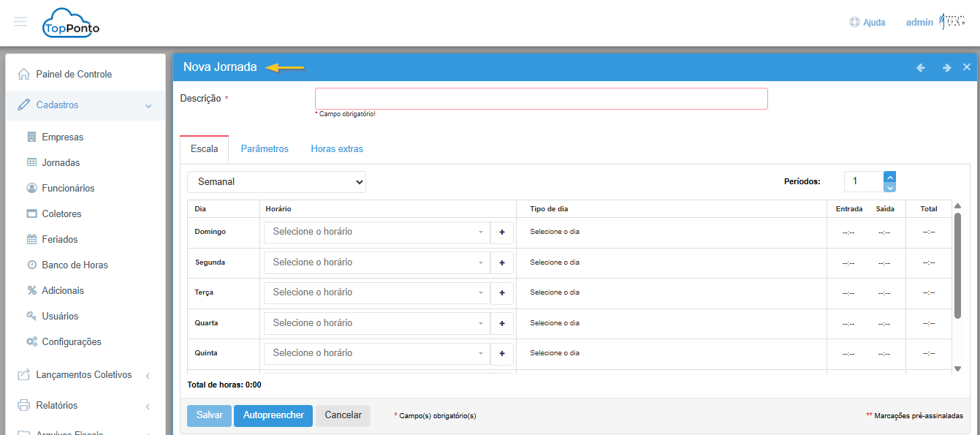Open the Semanal scale type dropdown
This screenshot has width=980, height=435.
point(276,181)
